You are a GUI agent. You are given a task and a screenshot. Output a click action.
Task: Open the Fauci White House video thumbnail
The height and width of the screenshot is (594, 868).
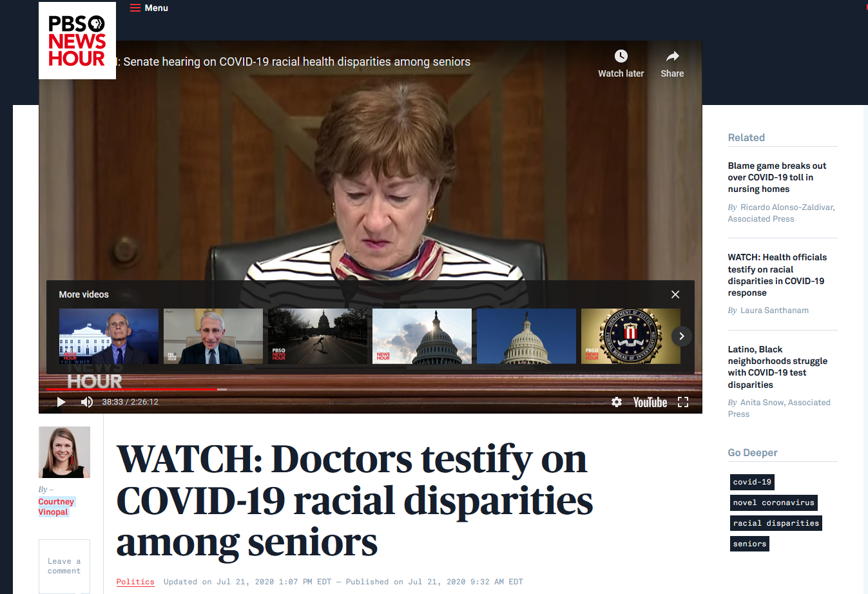click(109, 336)
